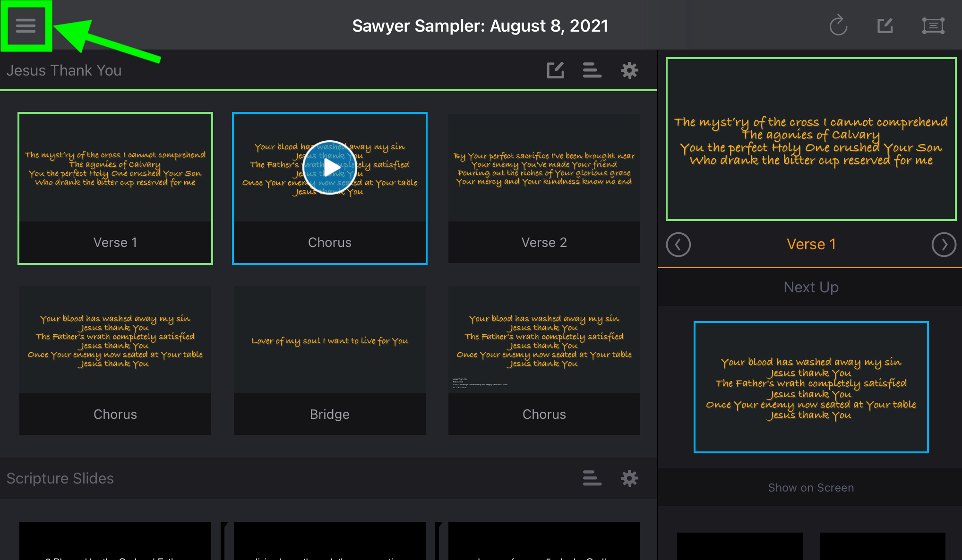962x560 pixels.
Task: Select the Verse 2 slide thumbnail
Action: pyautogui.click(x=544, y=188)
